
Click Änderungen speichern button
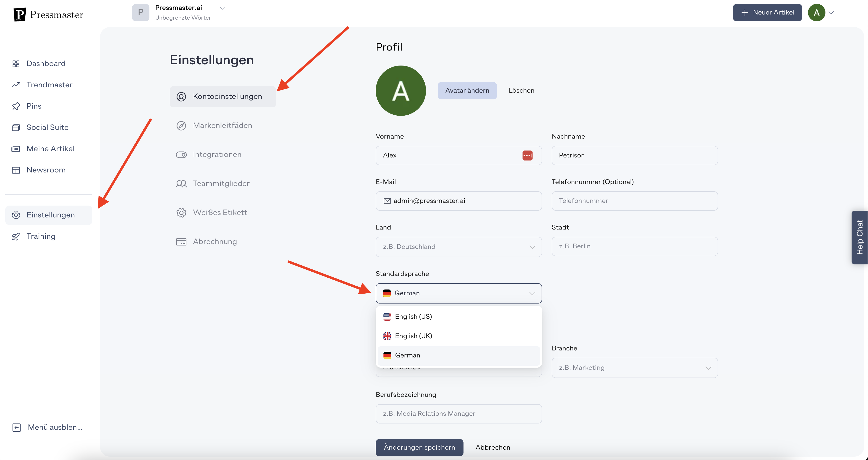pyautogui.click(x=419, y=447)
